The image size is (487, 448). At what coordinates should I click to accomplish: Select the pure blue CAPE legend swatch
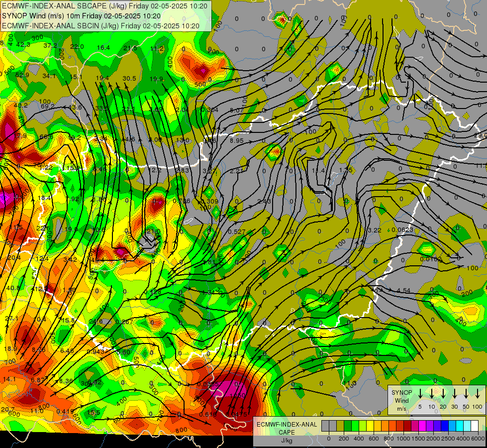click(445, 426)
